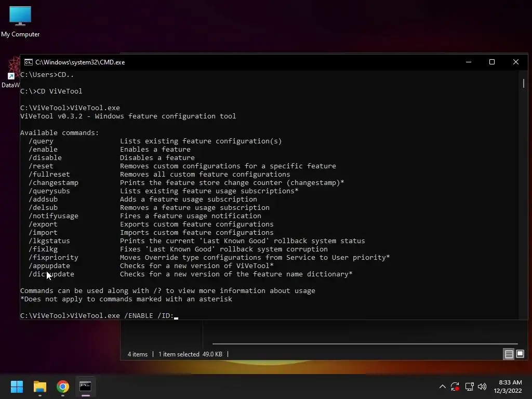The height and width of the screenshot is (399, 532).
Task: Click the sync update tray icon
Action: (x=455, y=387)
